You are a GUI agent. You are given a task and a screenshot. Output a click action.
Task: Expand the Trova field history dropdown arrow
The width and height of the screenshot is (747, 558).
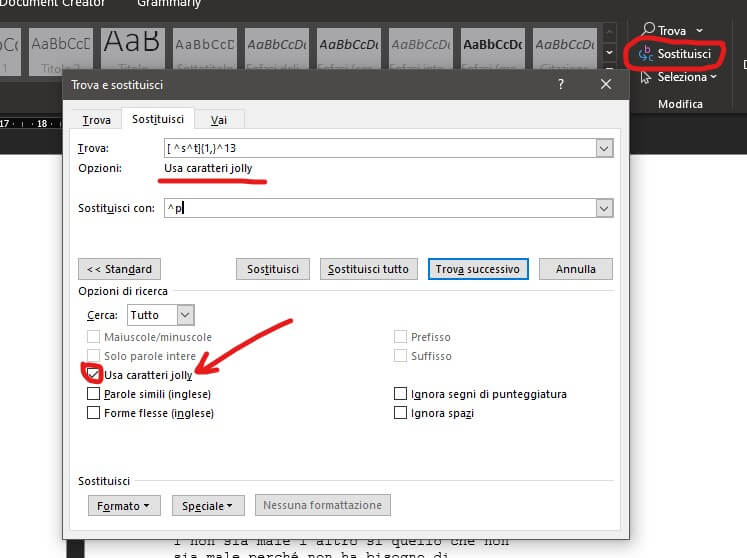pyautogui.click(x=603, y=148)
